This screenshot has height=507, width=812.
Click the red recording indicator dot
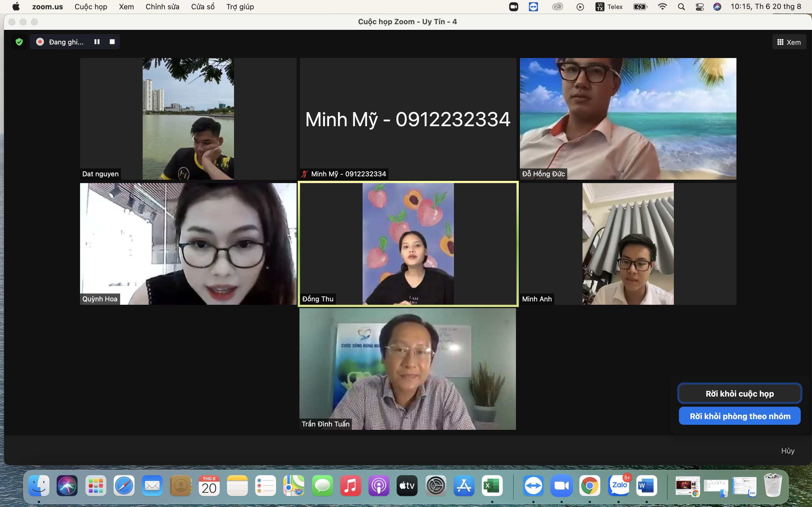[x=40, y=42]
